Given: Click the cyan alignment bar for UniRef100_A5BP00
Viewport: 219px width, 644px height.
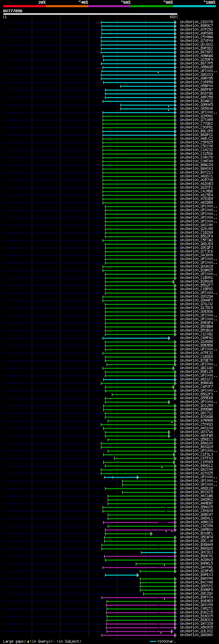Looking at the screenshot, I should (149, 86).
